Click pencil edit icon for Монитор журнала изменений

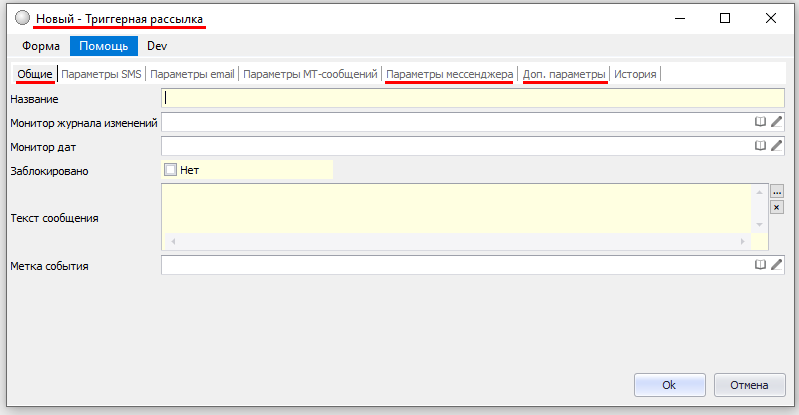point(776,122)
